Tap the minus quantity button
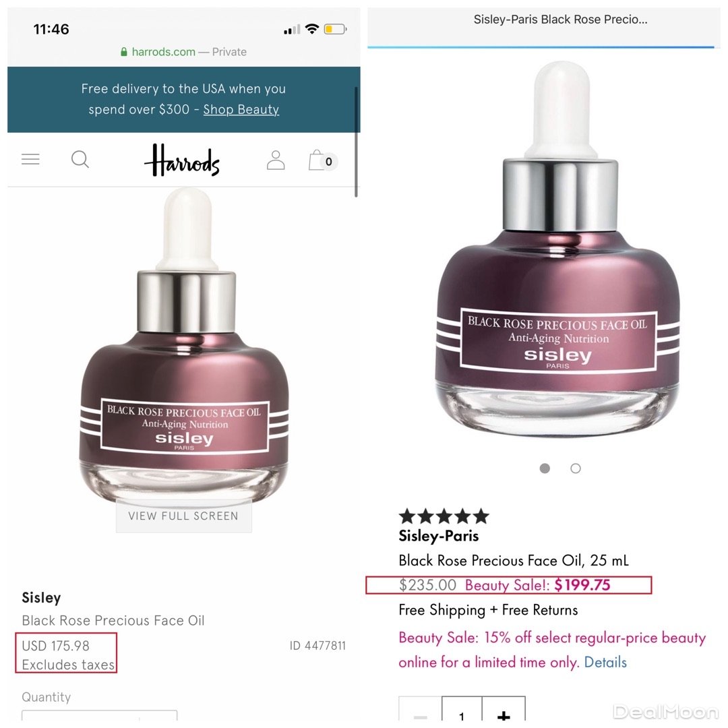The image size is (728, 728). click(x=420, y=710)
